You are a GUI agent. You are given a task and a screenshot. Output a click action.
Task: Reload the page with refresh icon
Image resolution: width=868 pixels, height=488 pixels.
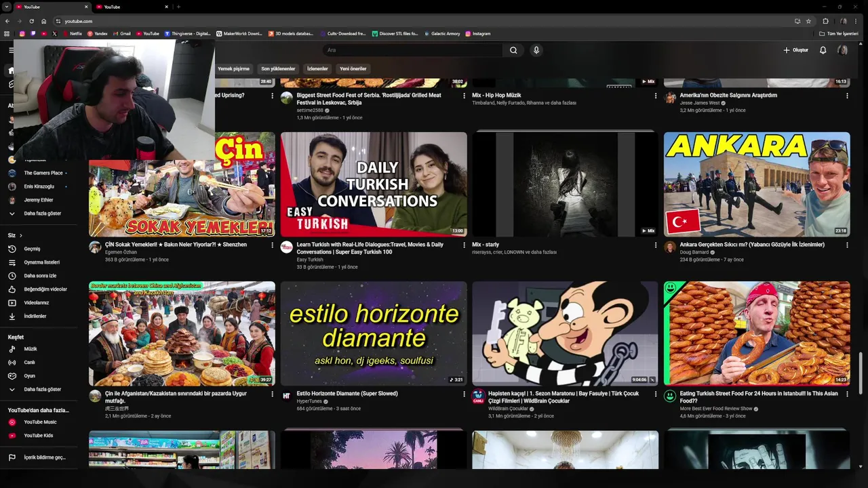(x=31, y=21)
